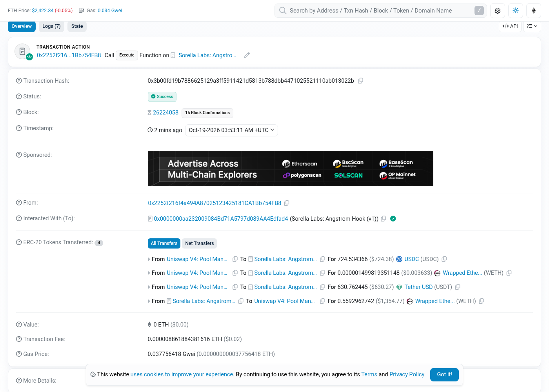Click the help icon next to Transaction Hash
This screenshot has height=392, width=549.
[x=19, y=81]
